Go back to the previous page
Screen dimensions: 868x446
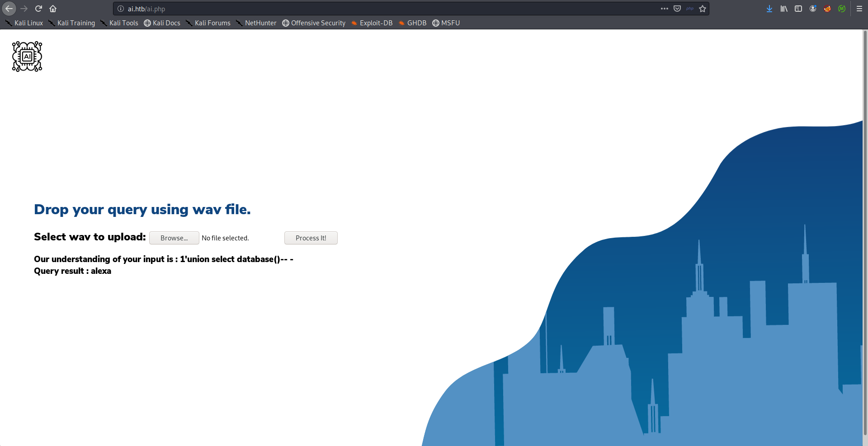tap(9, 9)
